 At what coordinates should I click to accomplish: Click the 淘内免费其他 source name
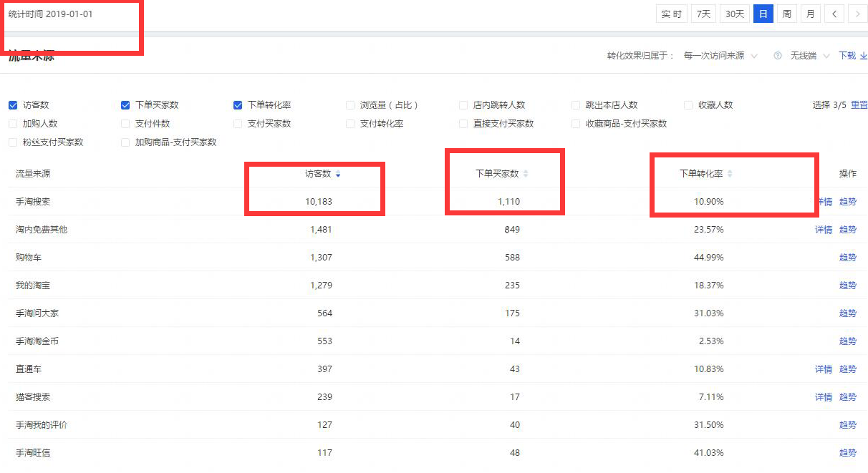click(42, 230)
